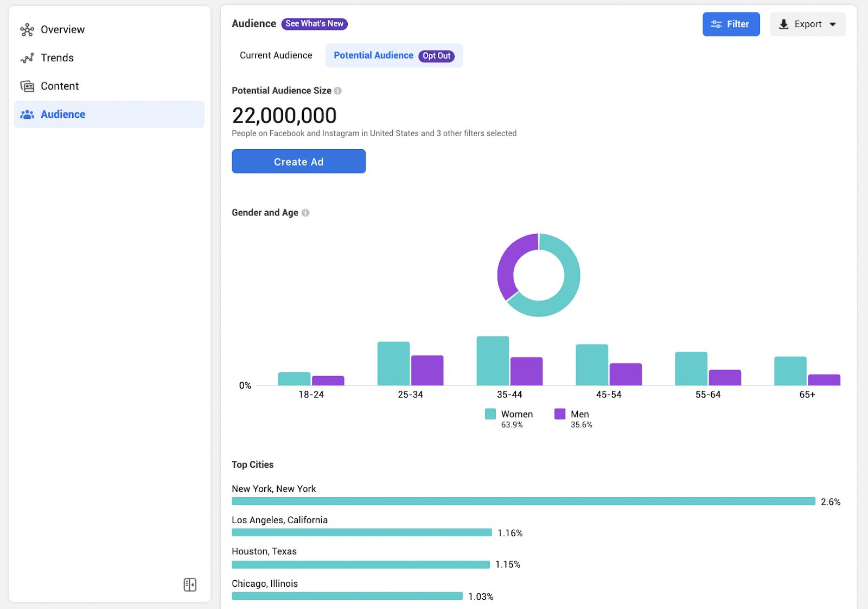Screen dimensions: 868x609
Task: Click Men bar for 55-64
Action: pyautogui.click(x=725, y=378)
